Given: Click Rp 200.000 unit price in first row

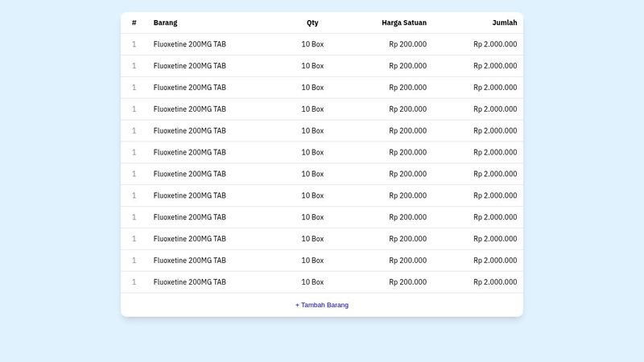Looking at the screenshot, I should [407, 44].
